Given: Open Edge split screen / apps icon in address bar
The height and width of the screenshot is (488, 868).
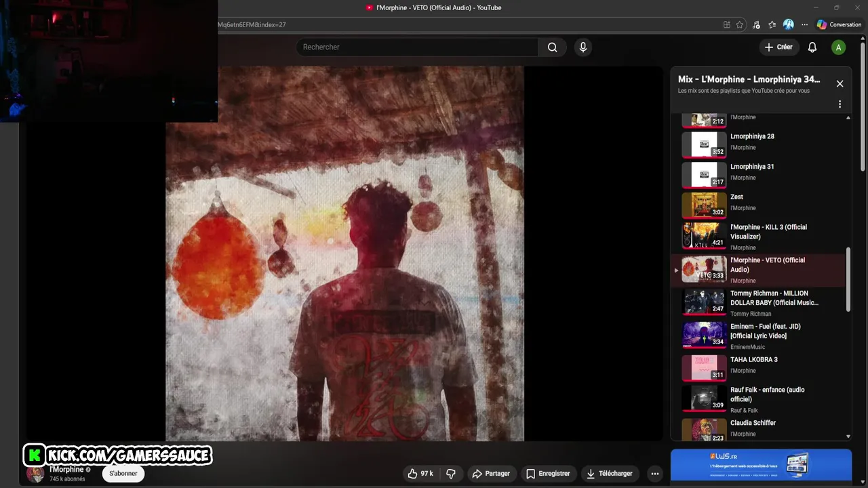Looking at the screenshot, I should pos(727,24).
